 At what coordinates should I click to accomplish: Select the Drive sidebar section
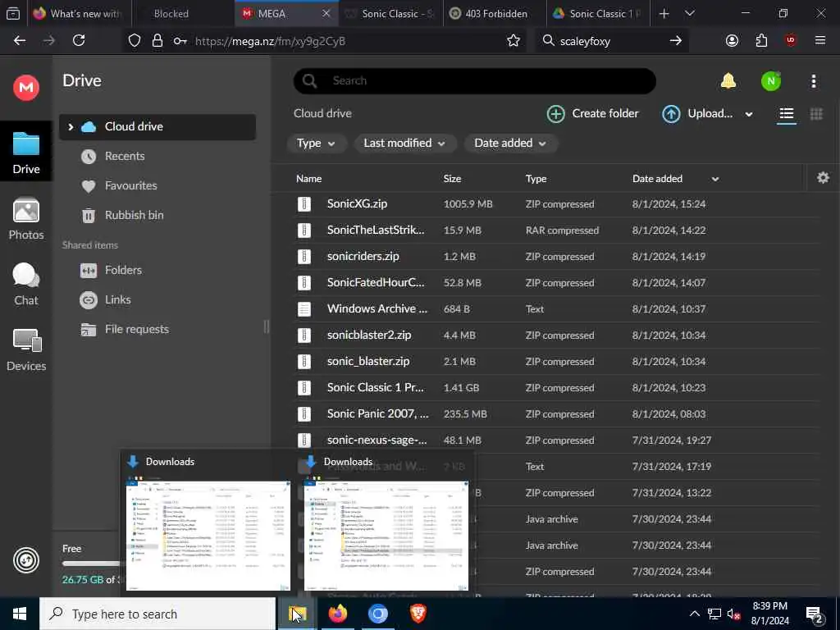point(26,152)
